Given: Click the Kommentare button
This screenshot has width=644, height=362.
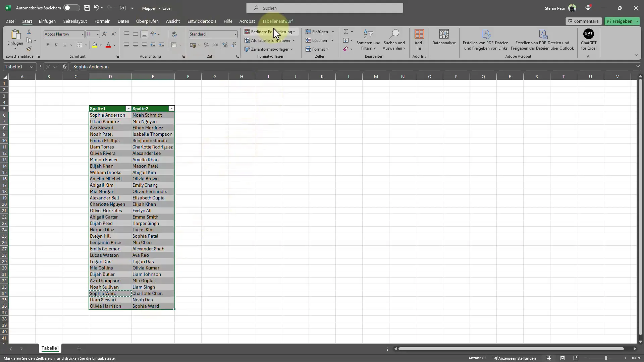Looking at the screenshot, I should coord(584,21).
